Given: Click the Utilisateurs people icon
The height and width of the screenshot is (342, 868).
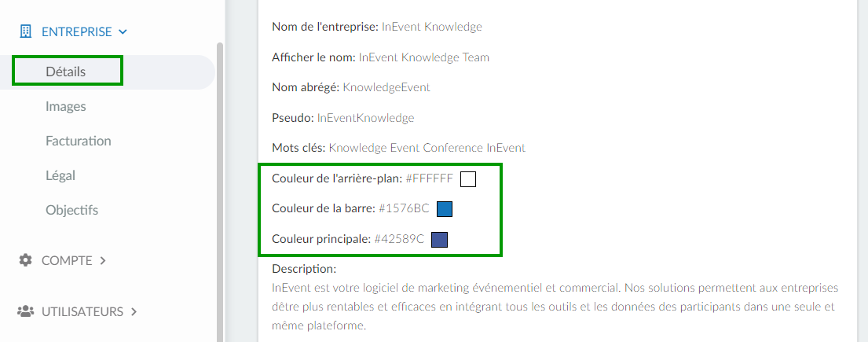Looking at the screenshot, I should (25, 311).
